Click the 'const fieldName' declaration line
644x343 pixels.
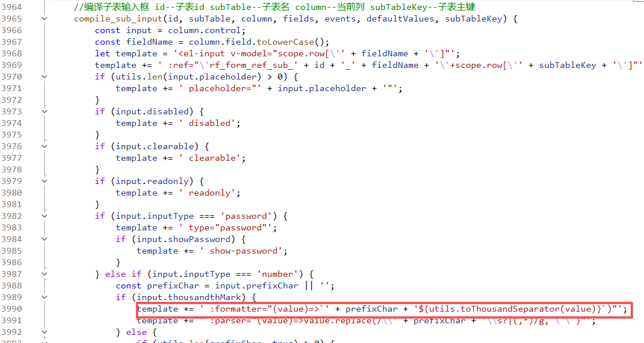pyautogui.click(x=212, y=42)
